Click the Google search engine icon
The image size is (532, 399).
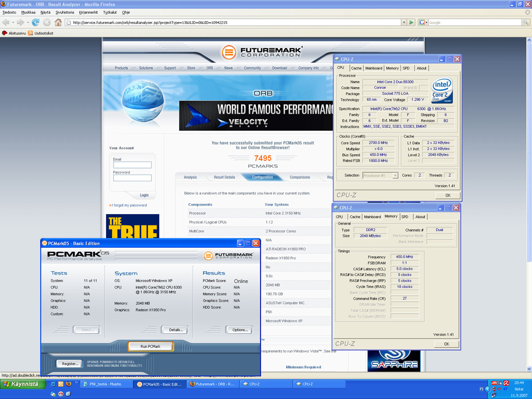pyautogui.click(x=421, y=22)
